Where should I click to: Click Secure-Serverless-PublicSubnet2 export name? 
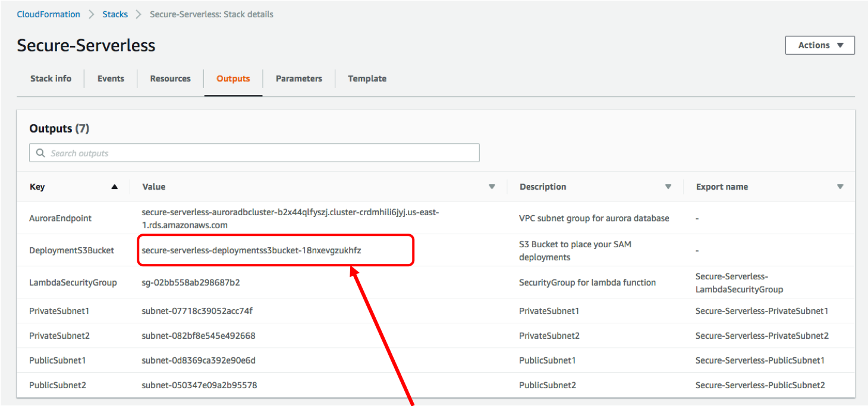point(760,385)
